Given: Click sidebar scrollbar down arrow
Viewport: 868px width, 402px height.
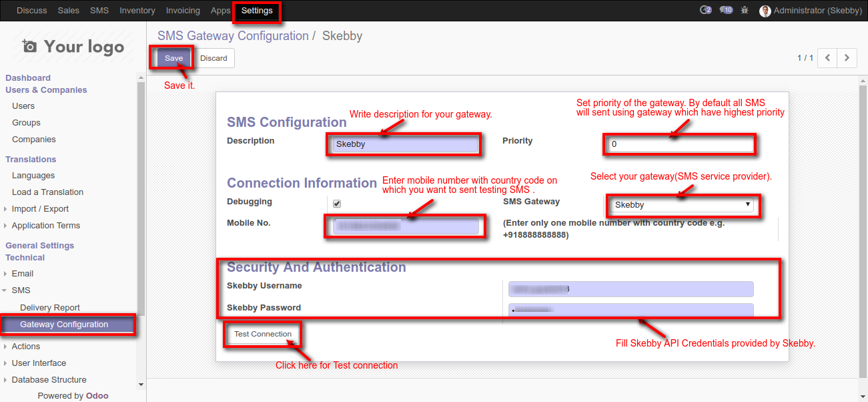Looking at the screenshot, I should pyautogui.click(x=141, y=385).
